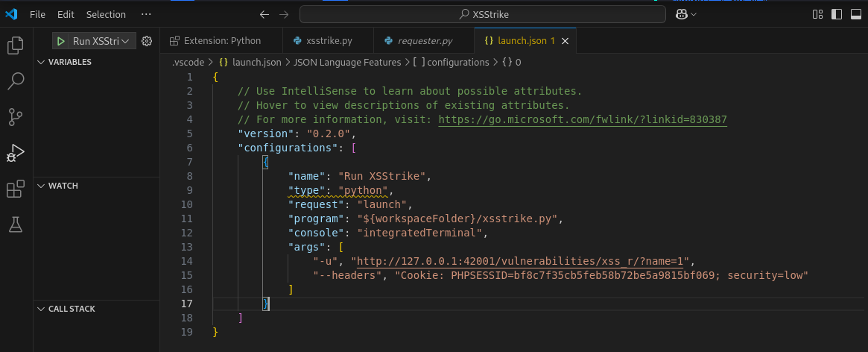Image resolution: width=868 pixels, height=352 pixels.
Task: Open the Run and Debug view
Action: pos(16,152)
